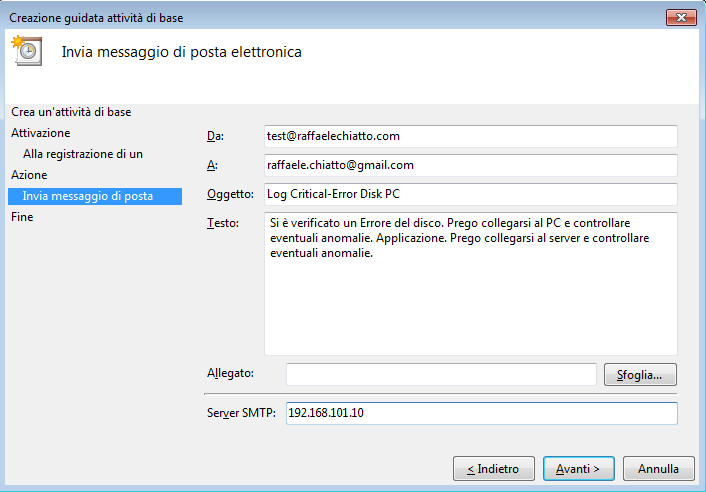Go back with Indietro button
This screenshot has width=706, height=492.
tap(493, 469)
